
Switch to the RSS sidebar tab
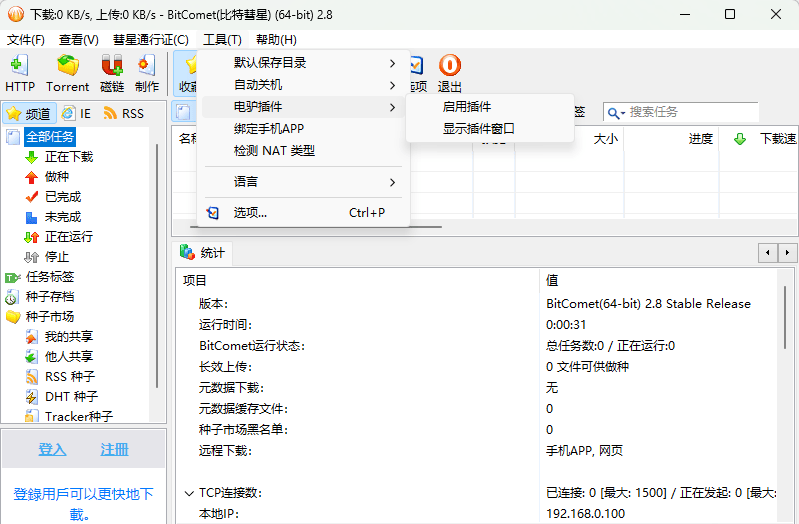tap(124, 113)
